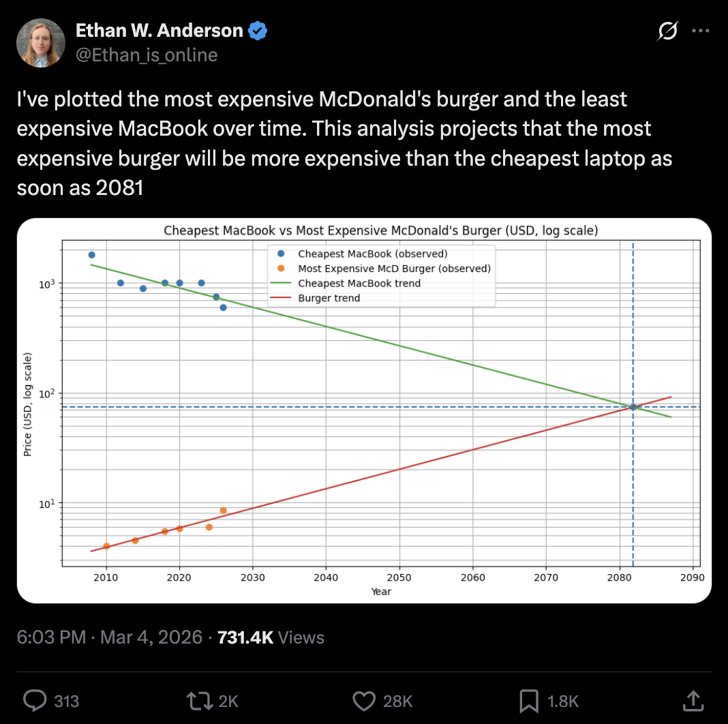
Task: Click the chart legend box
Action: (382, 275)
